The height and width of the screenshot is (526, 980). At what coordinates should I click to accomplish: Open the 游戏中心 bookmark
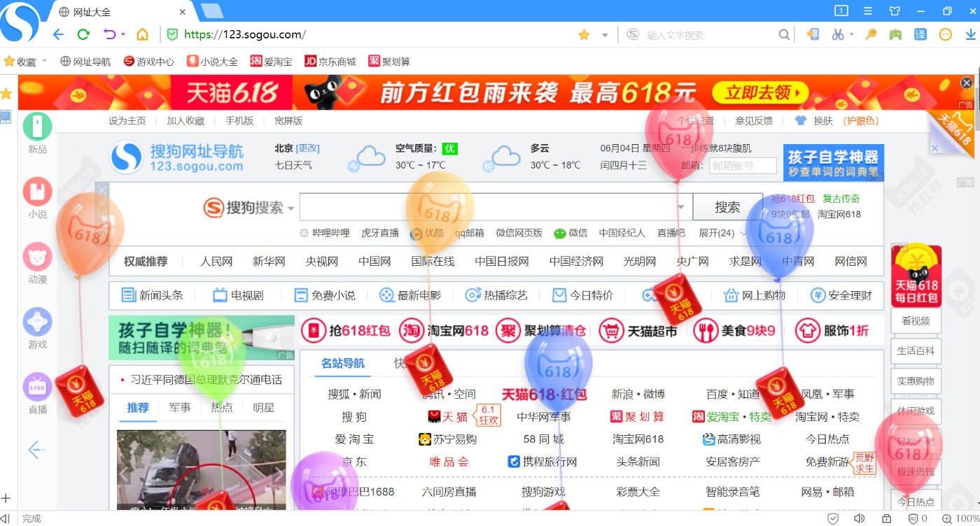point(148,62)
